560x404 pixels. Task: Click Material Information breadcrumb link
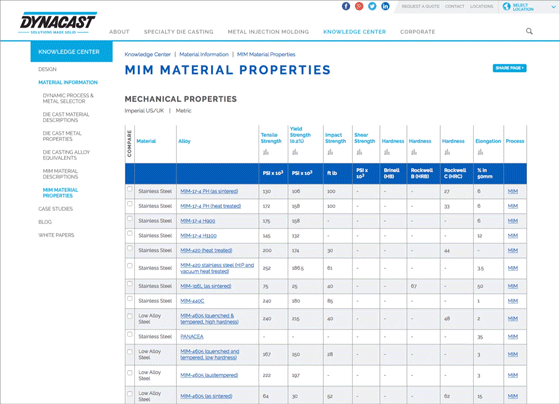coord(204,54)
